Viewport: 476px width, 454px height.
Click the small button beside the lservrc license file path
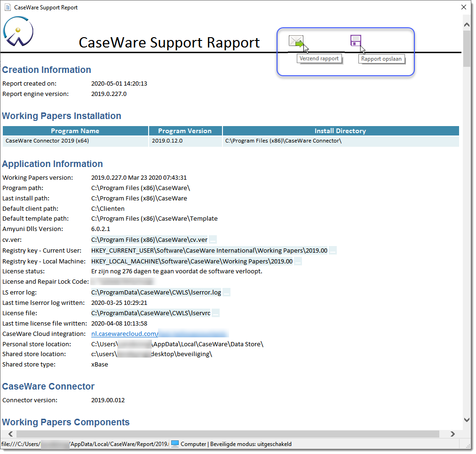pos(215,313)
